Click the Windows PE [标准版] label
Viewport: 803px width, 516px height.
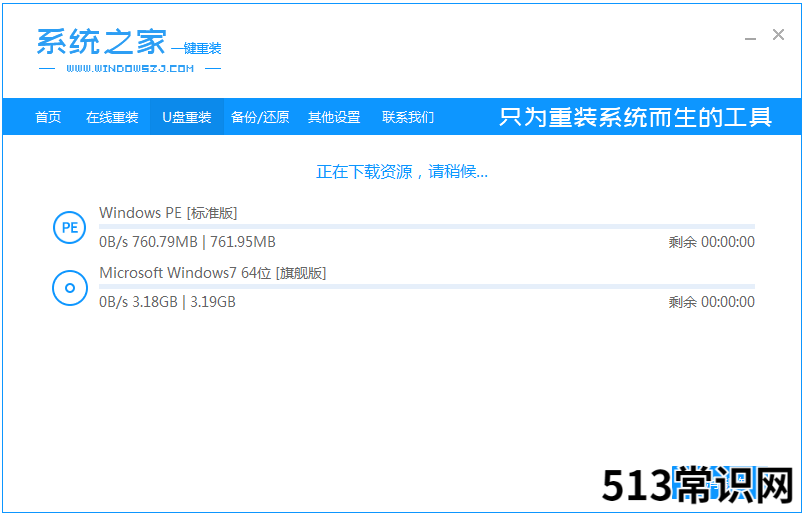(x=168, y=213)
